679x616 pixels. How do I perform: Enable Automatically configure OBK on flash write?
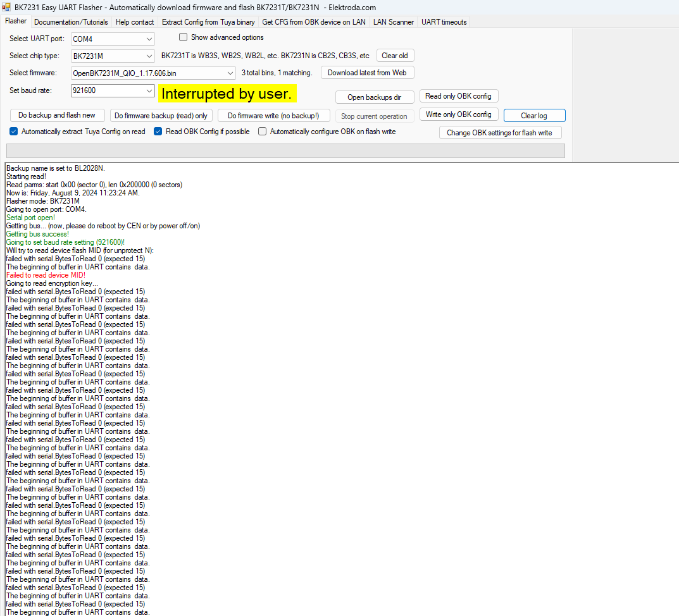pyautogui.click(x=263, y=131)
